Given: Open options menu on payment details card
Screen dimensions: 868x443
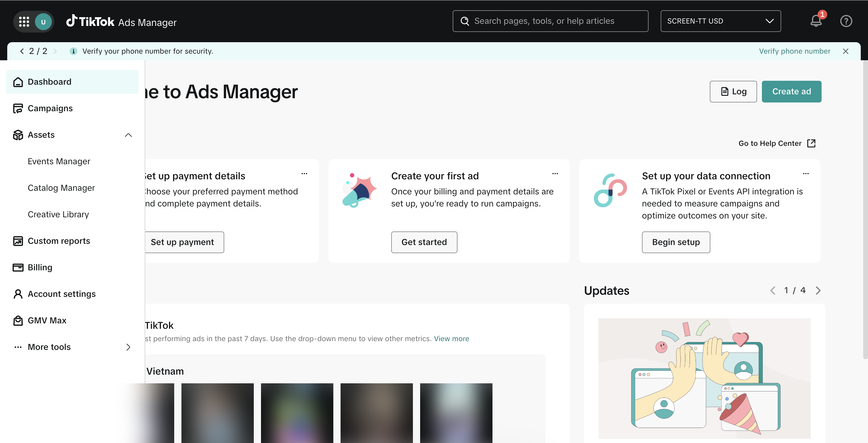Looking at the screenshot, I should point(304,174).
